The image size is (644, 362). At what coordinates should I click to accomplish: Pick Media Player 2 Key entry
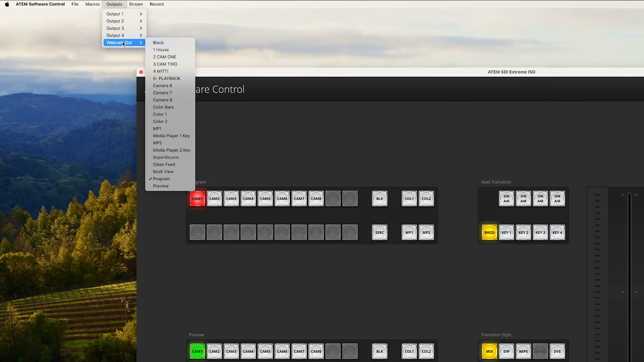click(x=170, y=150)
